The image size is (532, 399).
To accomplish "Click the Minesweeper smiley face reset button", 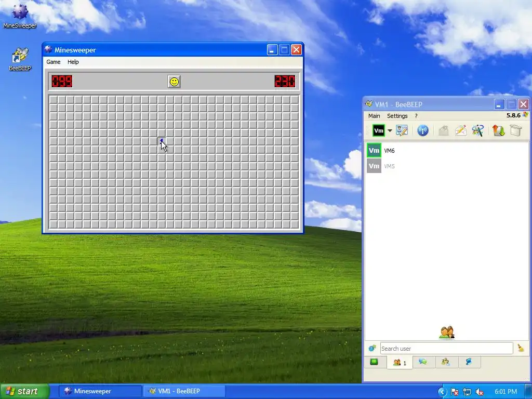I will pyautogui.click(x=174, y=82).
